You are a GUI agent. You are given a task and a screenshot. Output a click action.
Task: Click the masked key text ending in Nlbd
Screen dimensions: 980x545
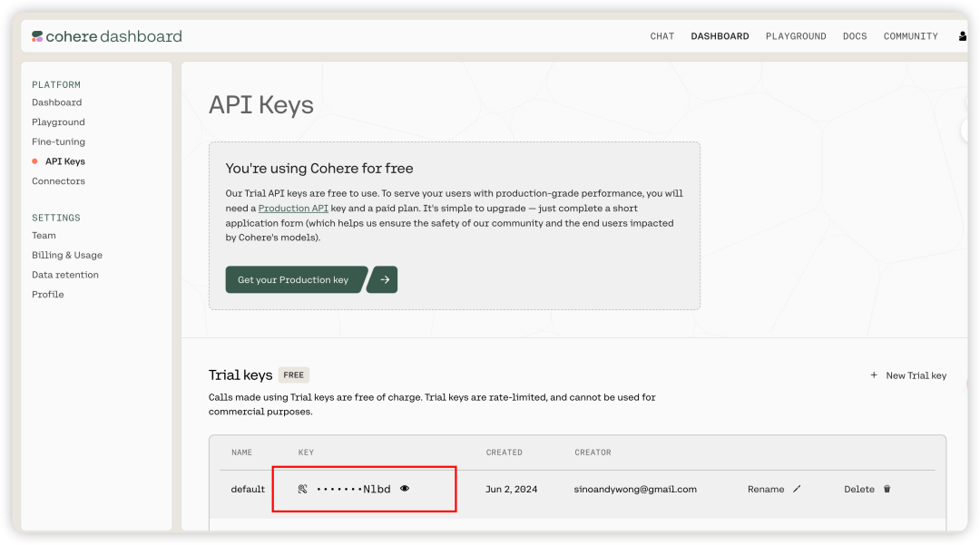(354, 490)
